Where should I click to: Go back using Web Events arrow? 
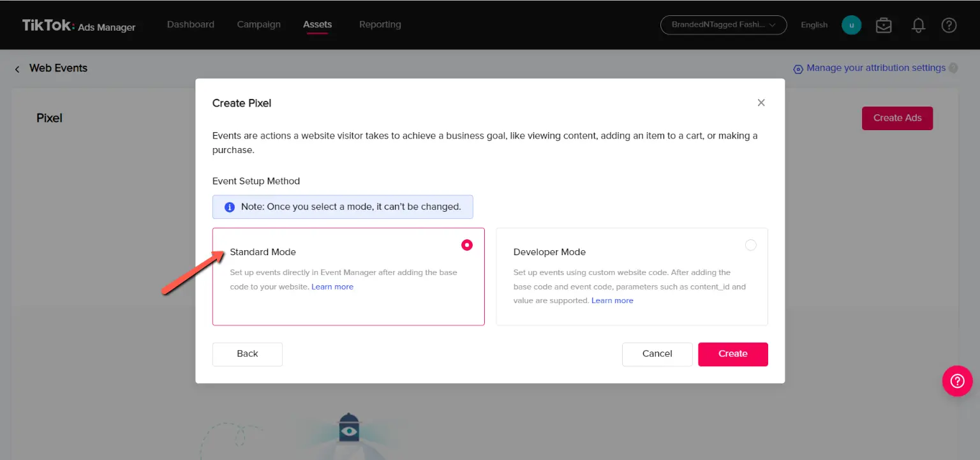click(x=17, y=69)
